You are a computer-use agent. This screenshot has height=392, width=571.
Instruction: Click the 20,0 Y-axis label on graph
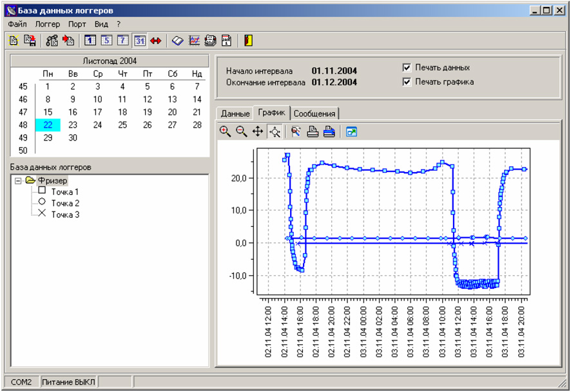coord(239,178)
